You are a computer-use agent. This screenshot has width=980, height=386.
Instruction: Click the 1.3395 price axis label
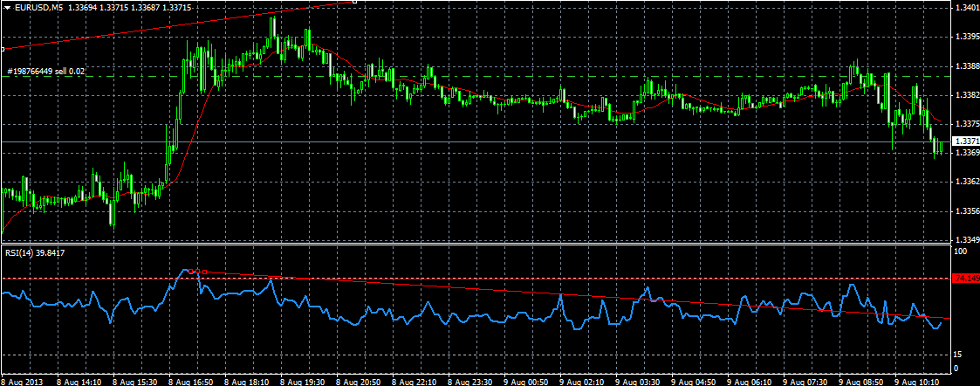tap(966, 37)
